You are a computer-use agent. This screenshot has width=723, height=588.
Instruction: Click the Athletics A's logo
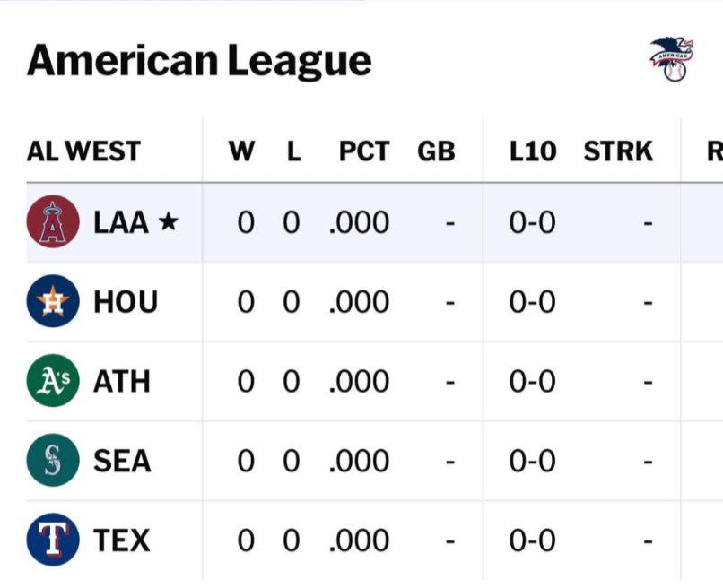pos(54,381)
